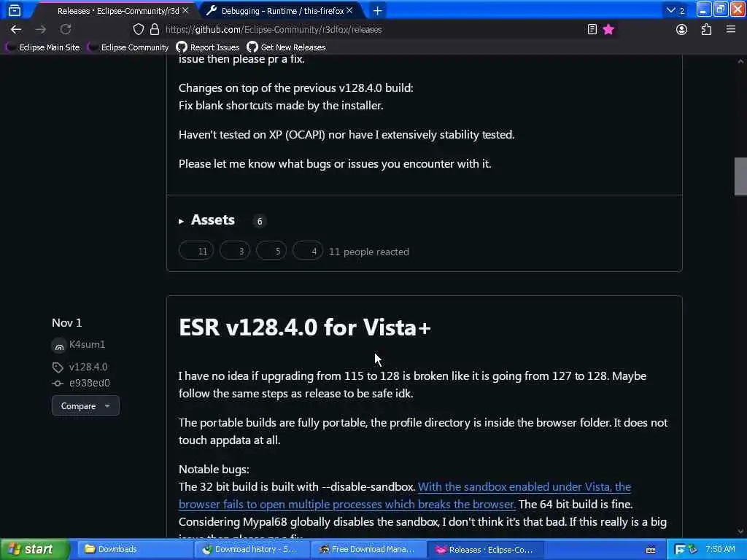747x560 pixels.
Task: Switch to Debugging - Runtime tab
Action: click(282, 10)
